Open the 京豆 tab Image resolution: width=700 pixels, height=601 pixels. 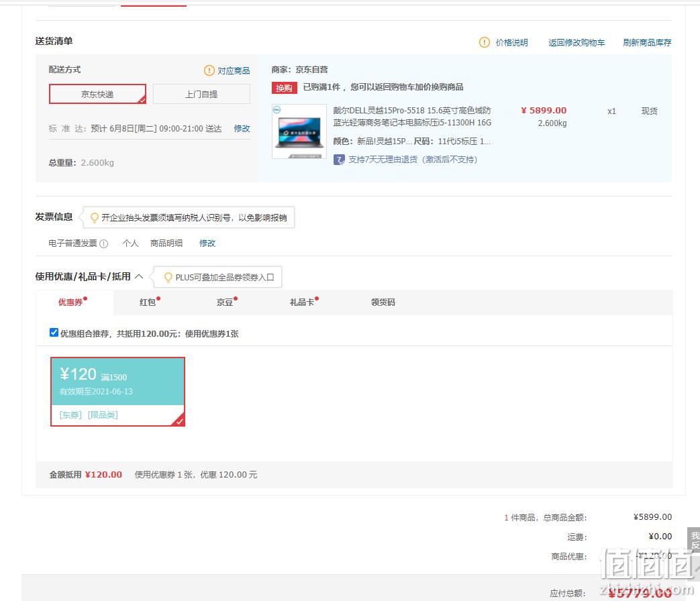(x=225, y=303)
